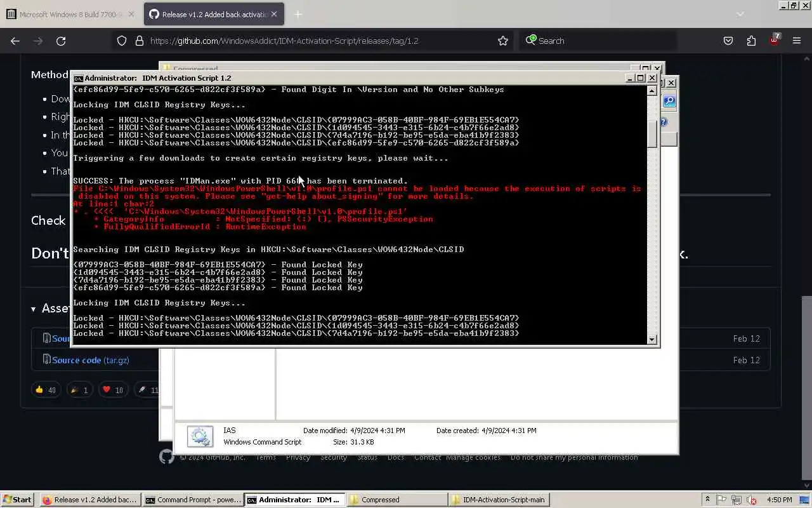Switch to Microsoft Windows 8 Build tab
Screen dimensions: 812x508
click(x=70, y=14)
